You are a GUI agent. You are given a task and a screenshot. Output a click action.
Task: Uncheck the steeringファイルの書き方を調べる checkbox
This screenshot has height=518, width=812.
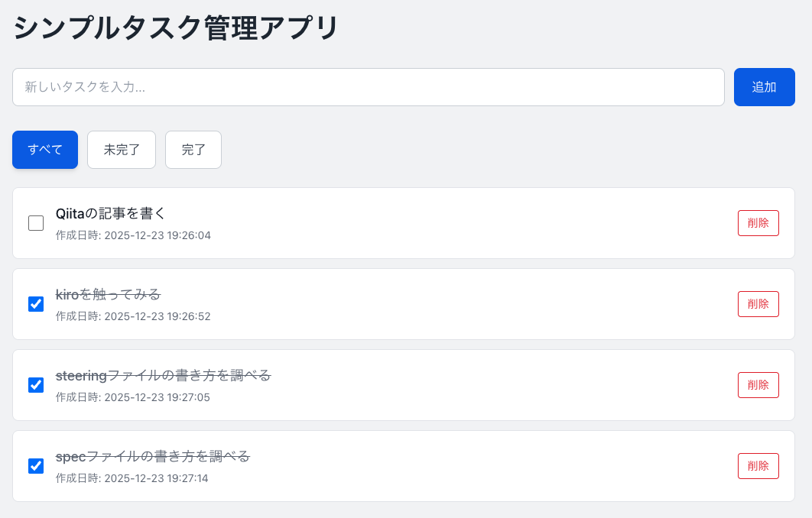point(36,385)
